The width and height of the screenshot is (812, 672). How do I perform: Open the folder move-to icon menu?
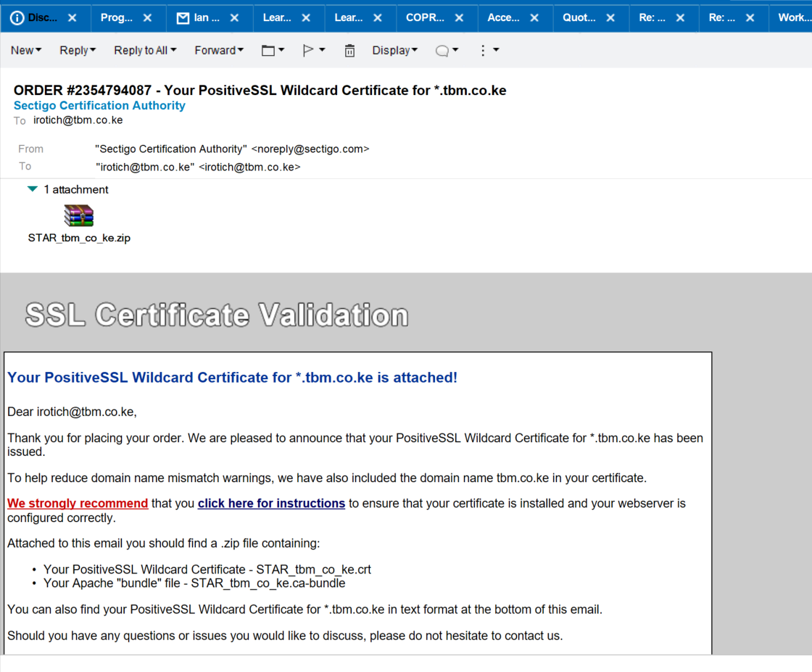tap(273, 50)
